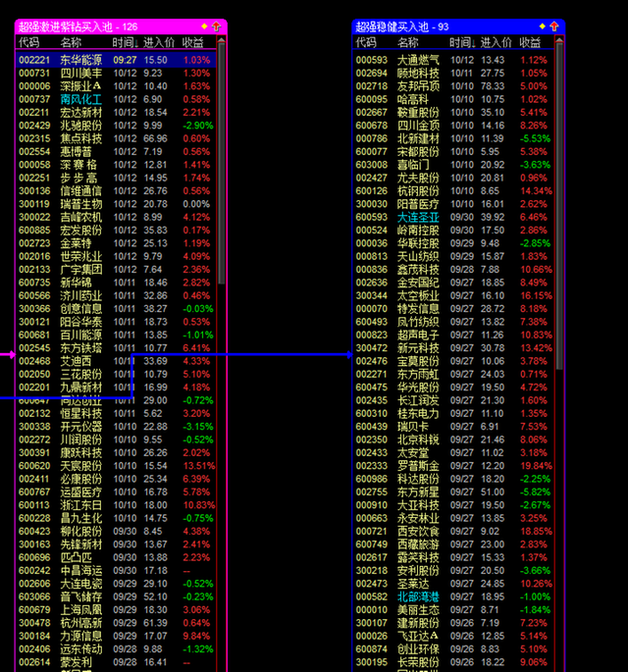This screenshot has width=628, height=672.
Task: Click 名称 column header in 超强激进紫钻买入池
Action: pos(72,42)
